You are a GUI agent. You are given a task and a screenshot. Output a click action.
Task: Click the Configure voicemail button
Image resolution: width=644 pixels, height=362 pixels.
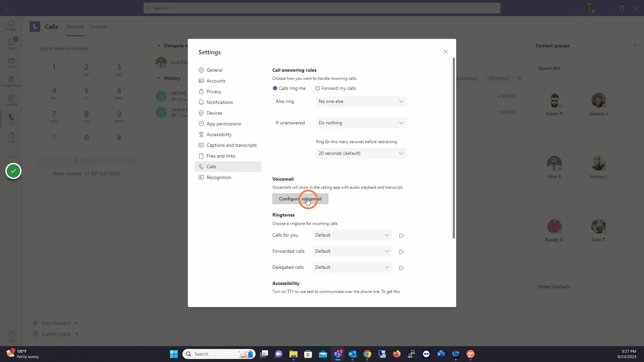tap(300, 199)
